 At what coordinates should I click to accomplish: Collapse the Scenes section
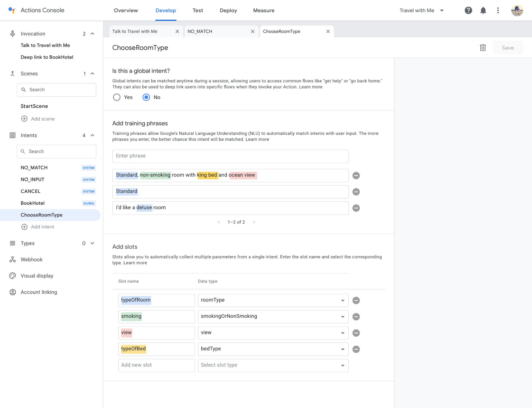(x=92, y=74)
